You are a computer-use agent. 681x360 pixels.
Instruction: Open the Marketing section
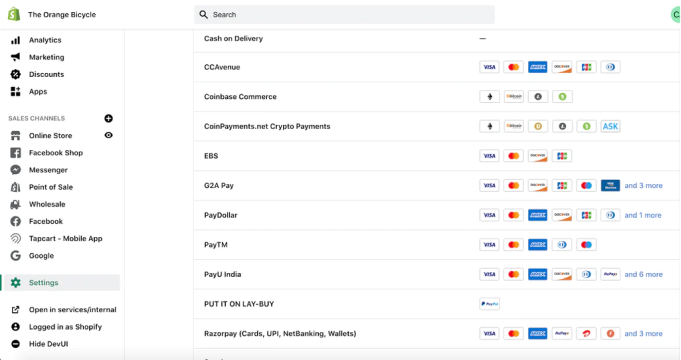[x=46, y=57]
